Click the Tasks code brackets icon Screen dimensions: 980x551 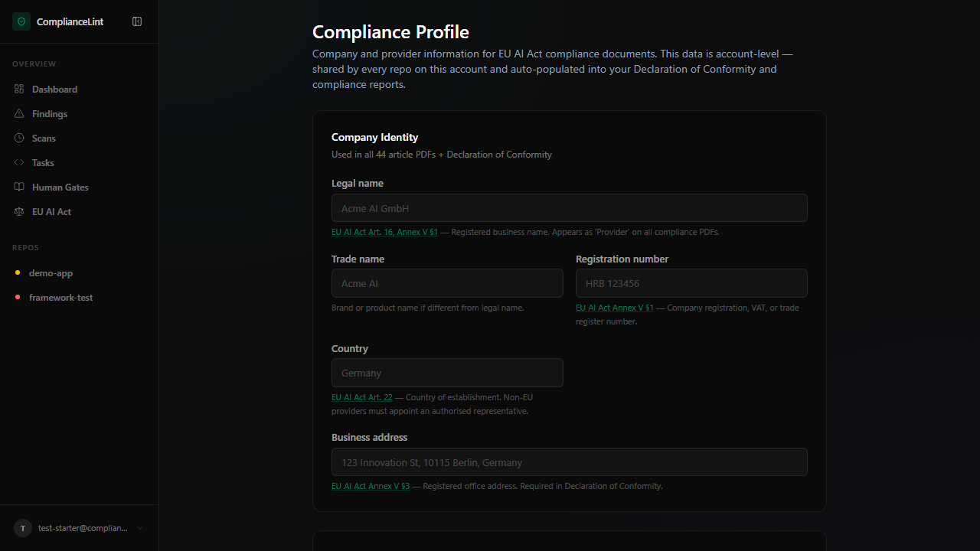click(x=19, y=163)
